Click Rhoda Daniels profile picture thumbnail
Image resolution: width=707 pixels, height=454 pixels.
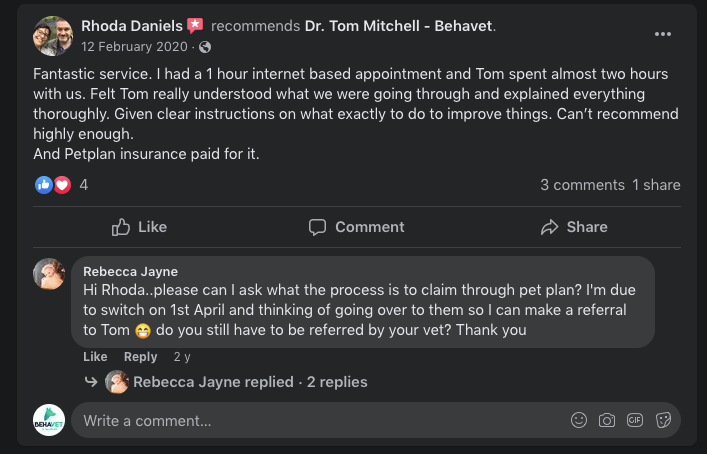click(x=52, y=35)
